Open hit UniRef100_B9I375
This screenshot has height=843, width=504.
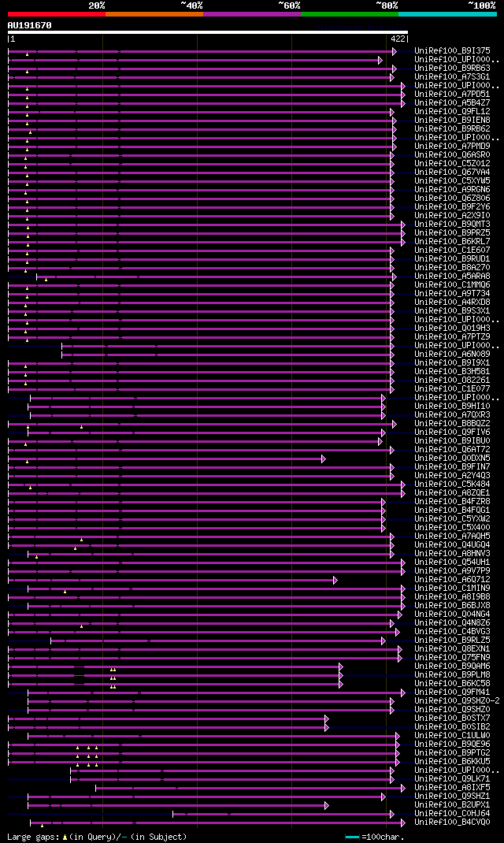tap(452, 51)
